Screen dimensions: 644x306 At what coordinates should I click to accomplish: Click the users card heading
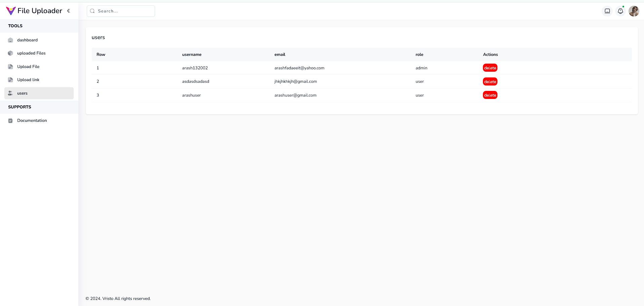point(98,37)
